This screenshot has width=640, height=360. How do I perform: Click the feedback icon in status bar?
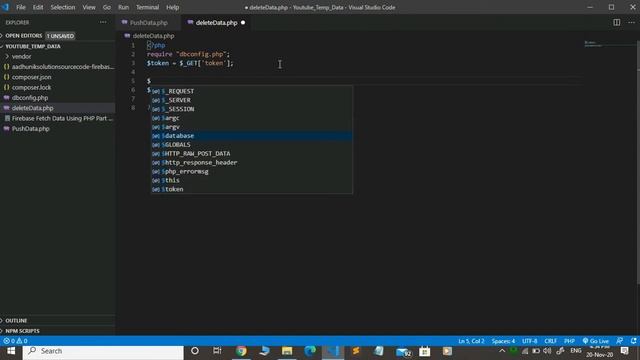620,341
